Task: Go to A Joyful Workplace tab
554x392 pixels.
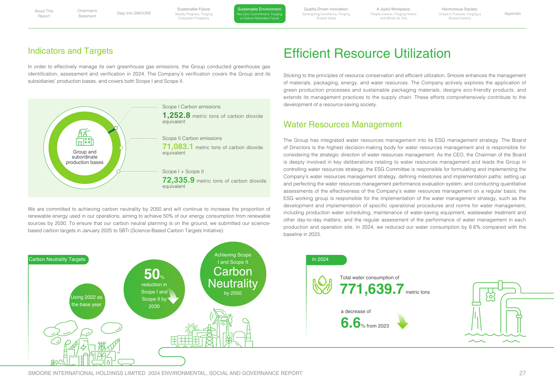Action: pyautogui.click(x=393, y=14)
